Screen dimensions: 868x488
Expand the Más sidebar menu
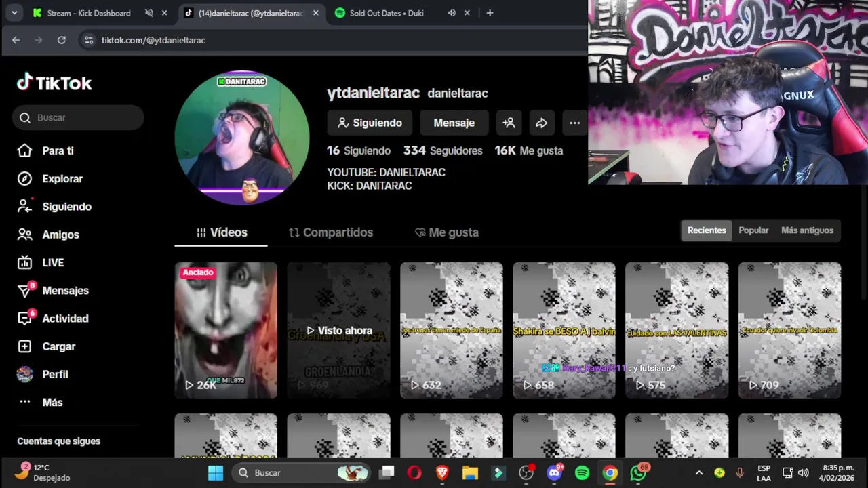pos(40,402)
